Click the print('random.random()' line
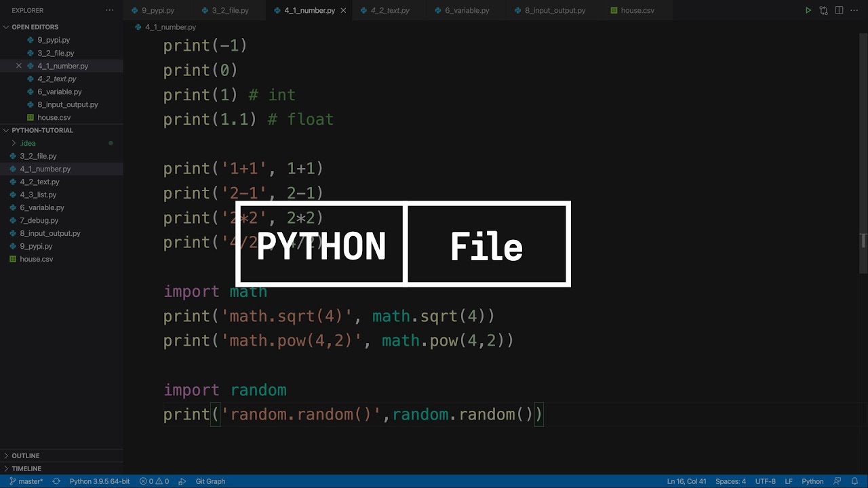 pos(353,414)
